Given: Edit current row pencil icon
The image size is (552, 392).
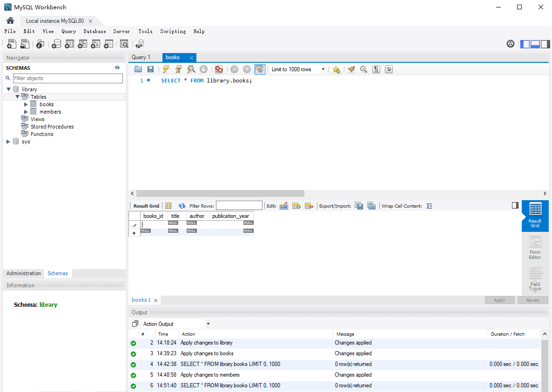Looking at the screenshot, I should (x=284, y=206).
